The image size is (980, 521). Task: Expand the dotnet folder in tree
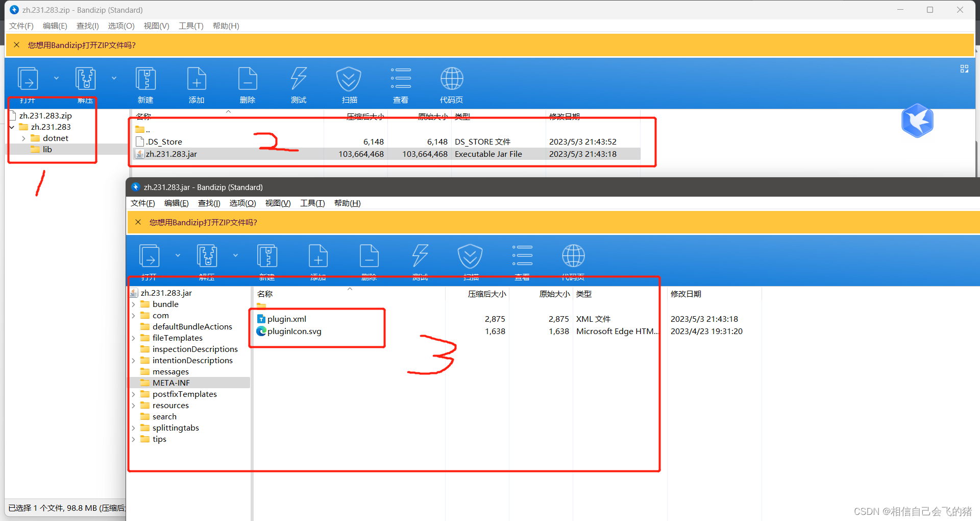(x=23, y=138)
